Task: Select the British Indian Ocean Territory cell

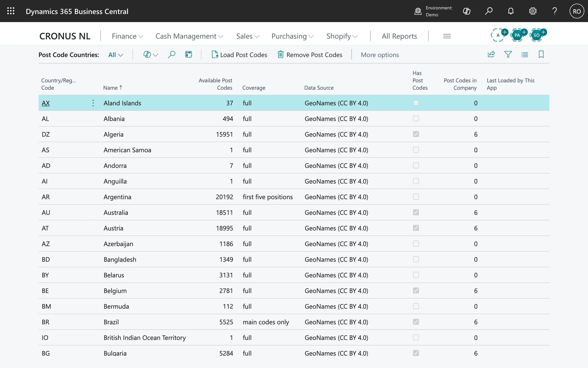Action: coord(144,337)
